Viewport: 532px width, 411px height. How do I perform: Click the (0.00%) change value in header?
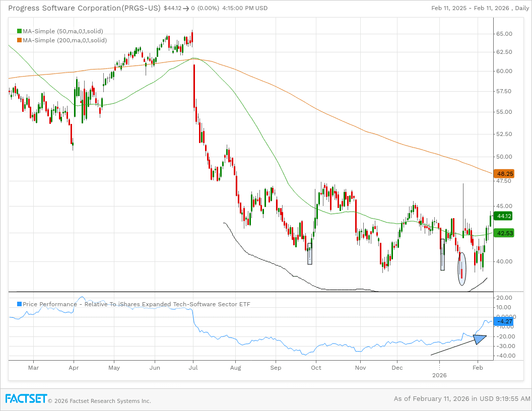208,8
